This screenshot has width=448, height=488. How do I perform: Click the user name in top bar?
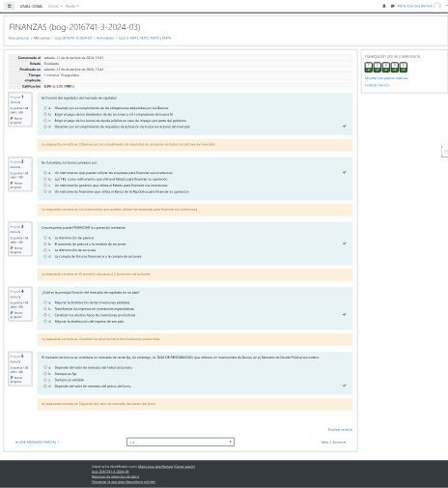pyautogui.click(x=415, y=6)
